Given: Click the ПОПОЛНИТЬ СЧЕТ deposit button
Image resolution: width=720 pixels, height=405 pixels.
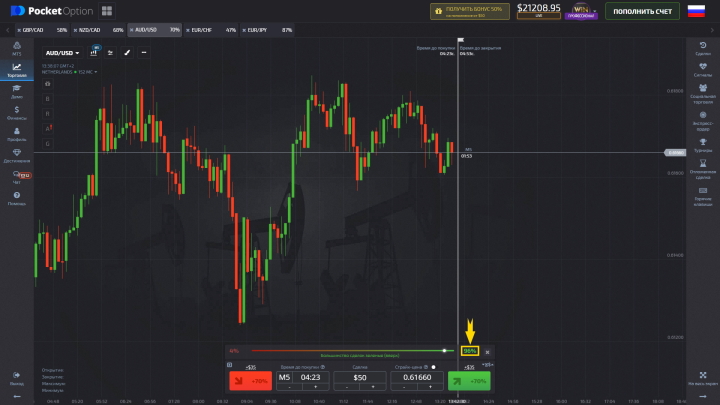Looking at the screenshot, I should point(641,11).
